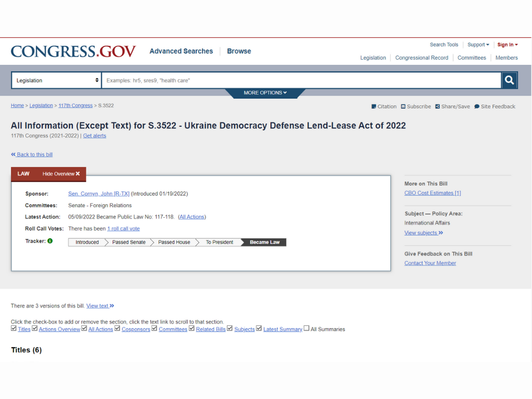
Task: Click the Citation icon link
Action: coord(384,107)
